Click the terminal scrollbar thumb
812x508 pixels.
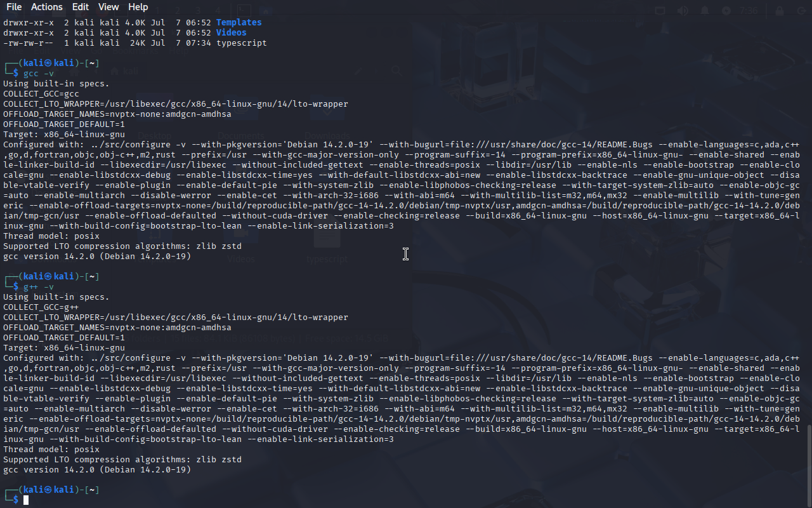click(809, 466)
